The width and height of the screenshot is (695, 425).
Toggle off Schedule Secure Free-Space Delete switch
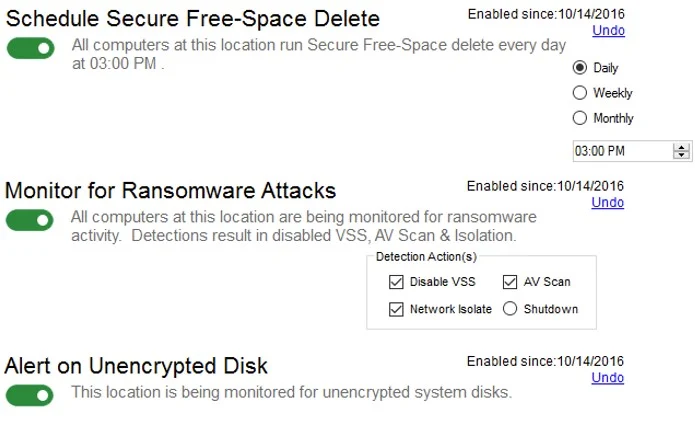pyautogui.click(x=30, y=48)
